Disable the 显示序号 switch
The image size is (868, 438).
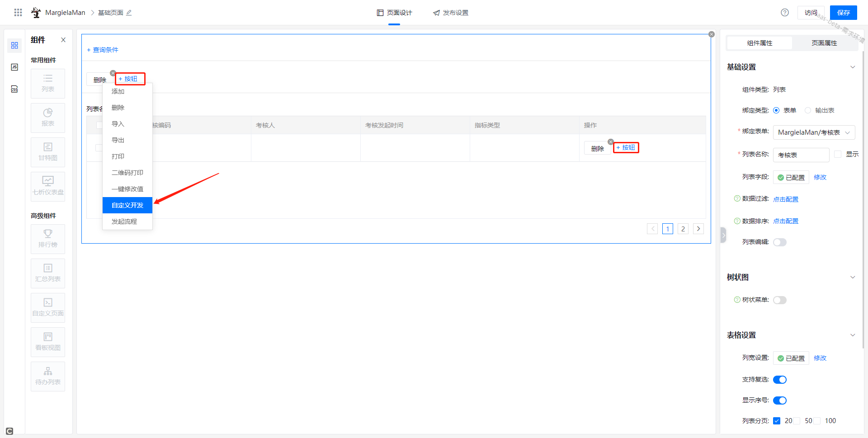coord(780,400)
